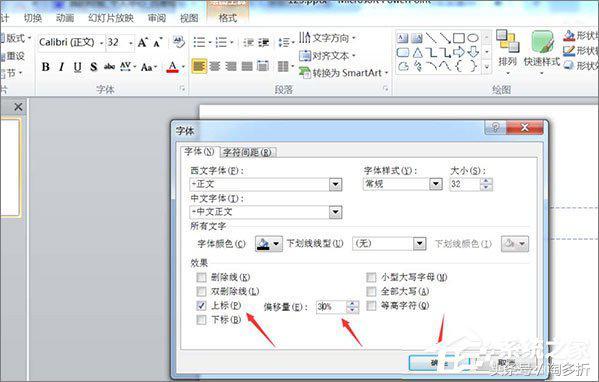
Task: Center text in paragraph group
Action: click(215, 66)
